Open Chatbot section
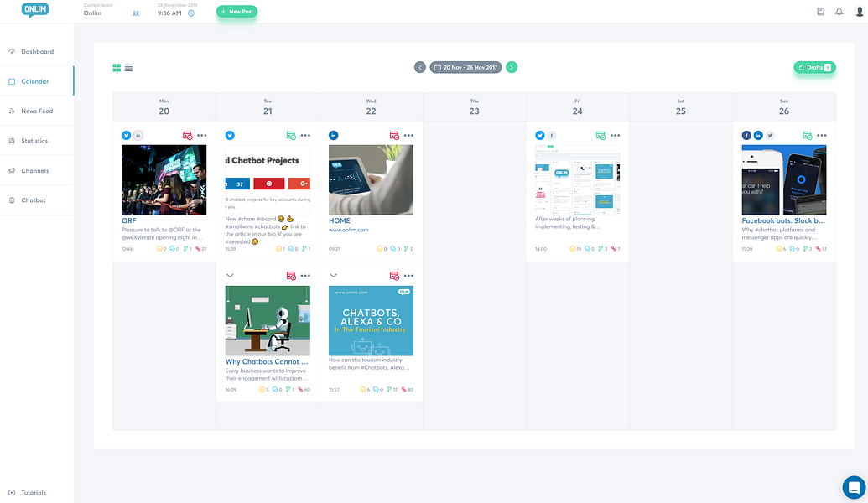Image resolution: width=868 pixels, height=503 pixels. tap(37, 200)
